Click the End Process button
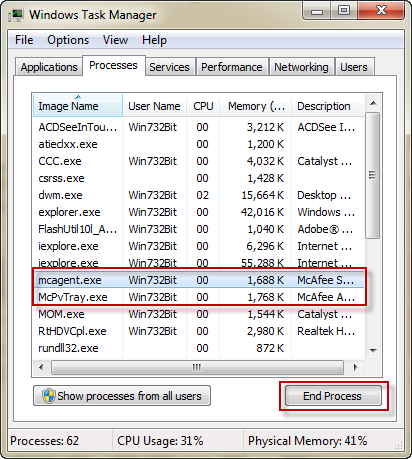The image size is (412, 459). pos(333,396)
